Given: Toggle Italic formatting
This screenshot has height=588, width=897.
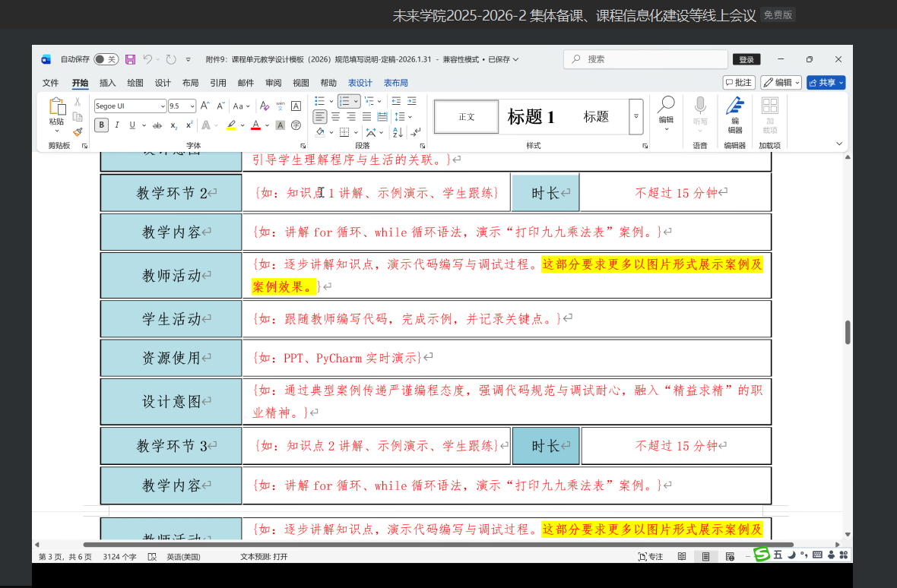Looking at the screenshot, I should click(x=117, y=125).
